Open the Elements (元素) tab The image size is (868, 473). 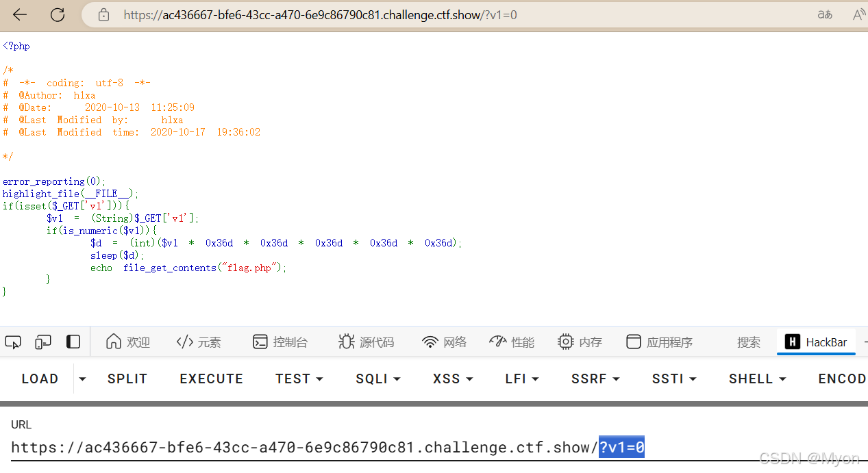pos(199,342)
